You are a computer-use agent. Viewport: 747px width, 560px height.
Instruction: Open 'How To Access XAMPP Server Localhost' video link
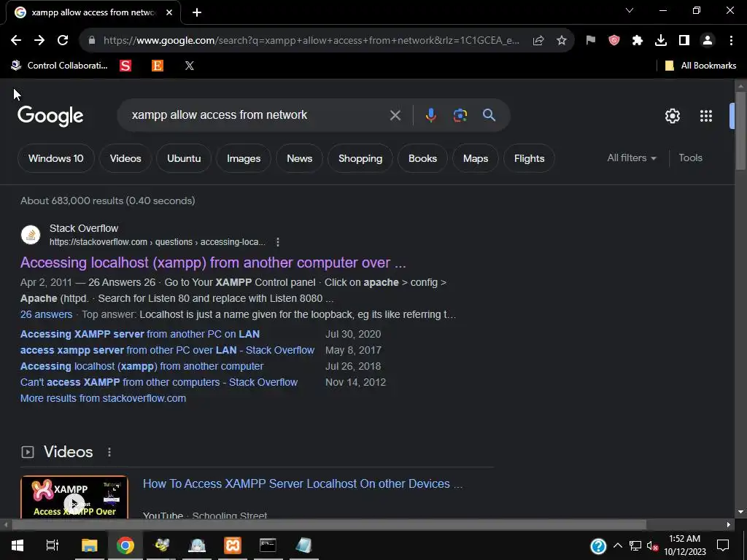303,484
